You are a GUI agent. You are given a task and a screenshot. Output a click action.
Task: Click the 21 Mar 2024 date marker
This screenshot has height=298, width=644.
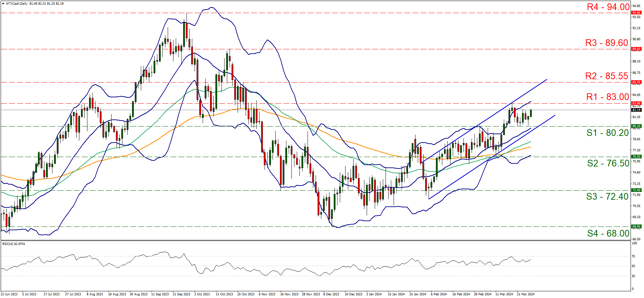click(x=525, y=294)
